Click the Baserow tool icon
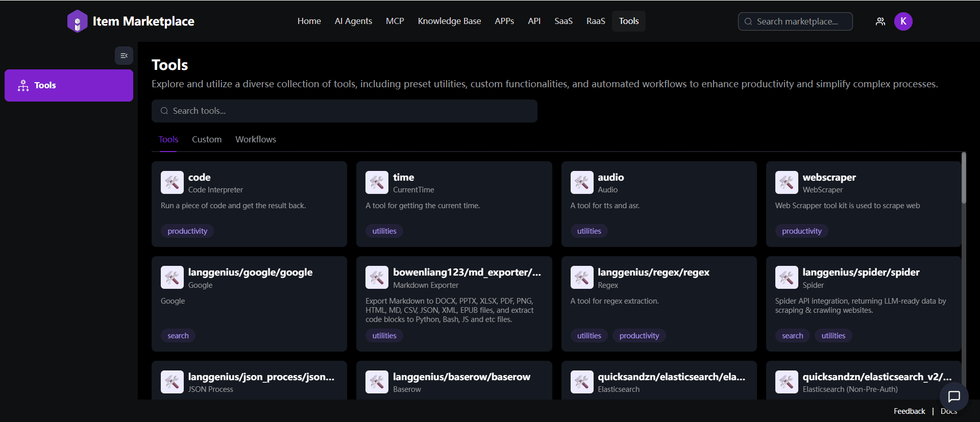 pyautogui.click(x=377, y=382)
